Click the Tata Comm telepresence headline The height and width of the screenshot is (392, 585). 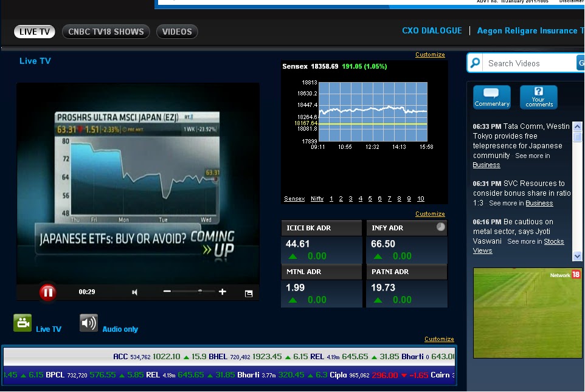pyautogui.click(x=521, y=141)
